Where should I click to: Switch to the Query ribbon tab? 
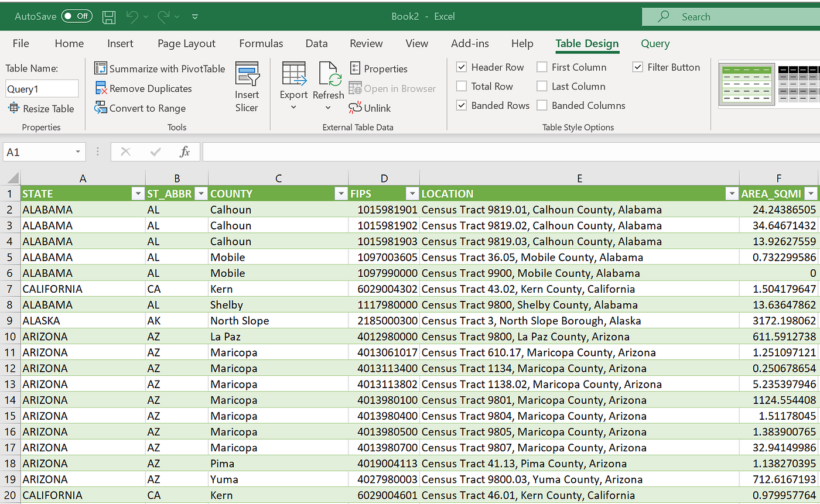[x=655, y=43]
